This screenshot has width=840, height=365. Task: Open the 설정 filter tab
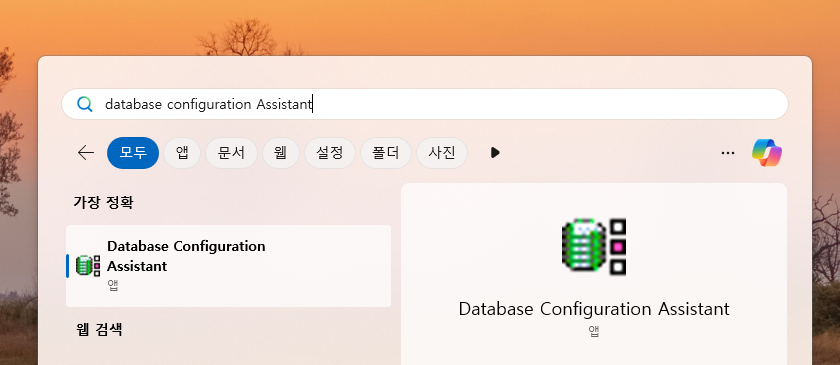pos(330,153)
